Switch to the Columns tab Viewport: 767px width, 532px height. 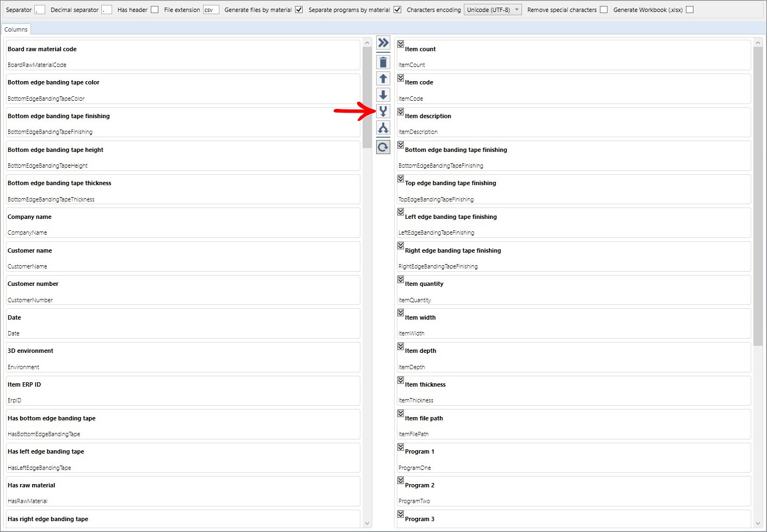click(x=16, y=29)
